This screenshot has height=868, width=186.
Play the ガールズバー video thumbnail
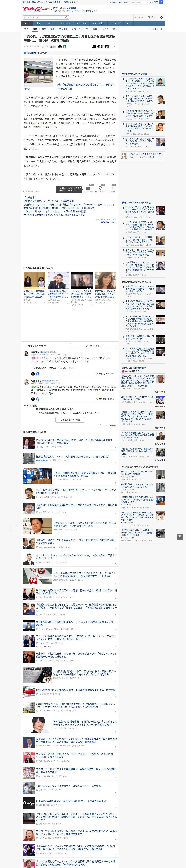pos(82,281)
